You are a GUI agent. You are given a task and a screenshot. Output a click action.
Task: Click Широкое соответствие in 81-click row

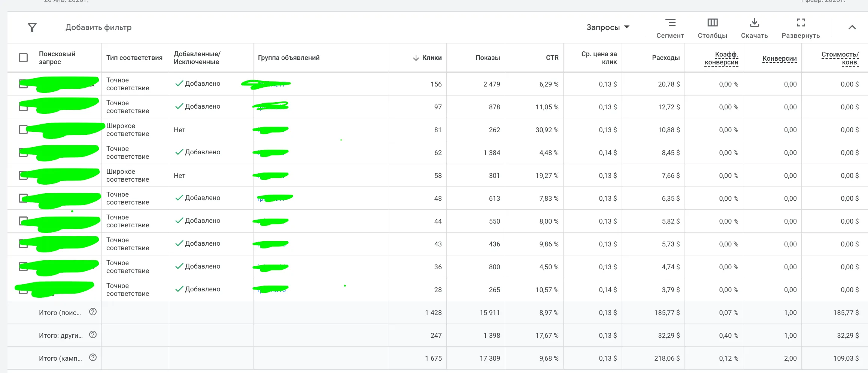click(128, 130)
